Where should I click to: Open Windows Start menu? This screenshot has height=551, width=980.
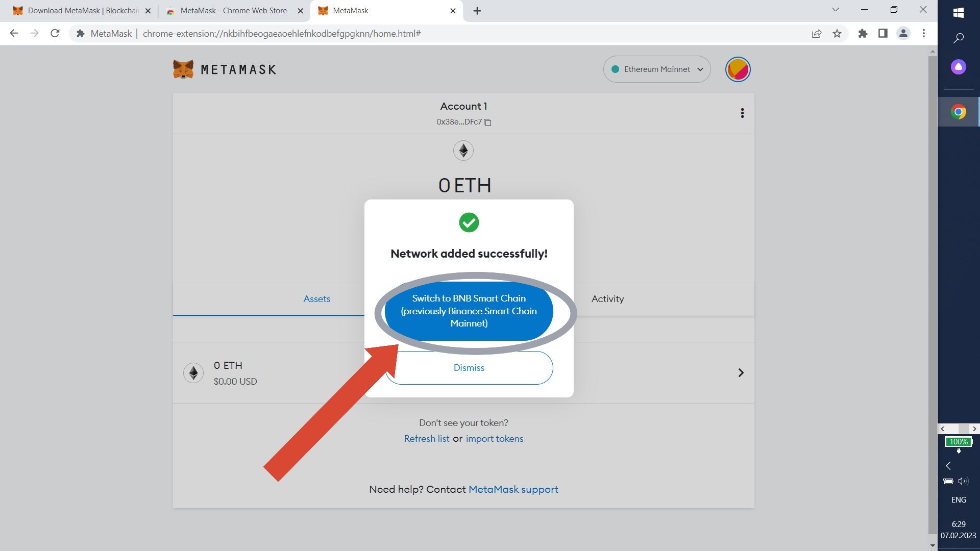(958, 13)
